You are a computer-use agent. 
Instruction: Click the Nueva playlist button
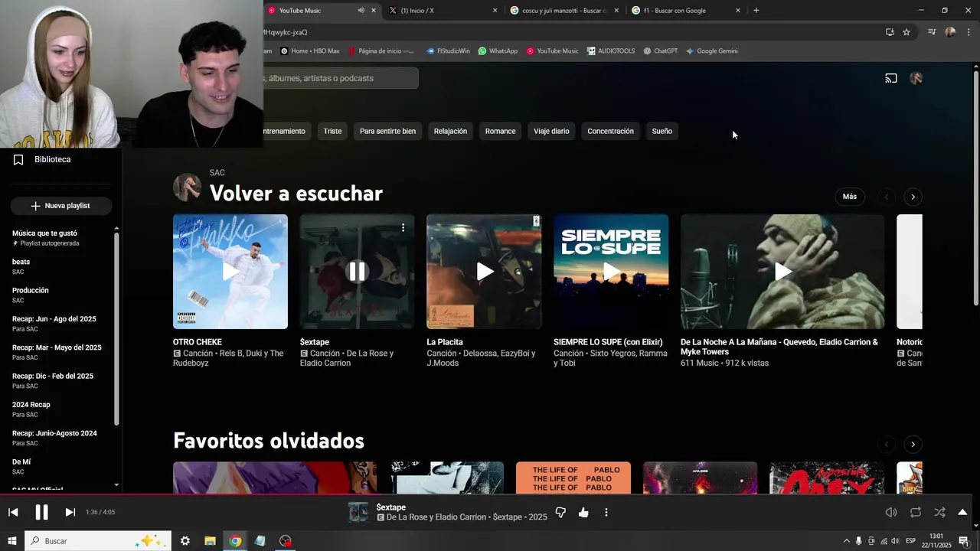pyautogui.click(x=61, y=206)
